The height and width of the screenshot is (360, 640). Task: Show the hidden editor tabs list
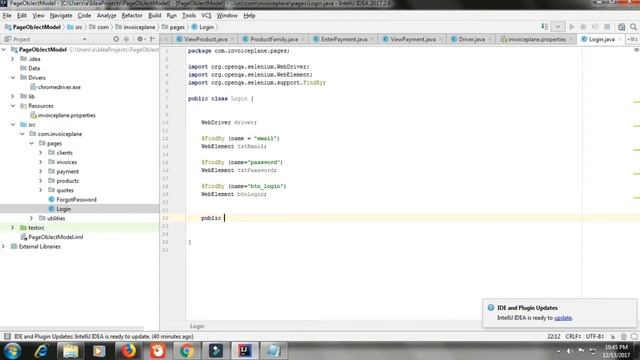click(632, 39)
